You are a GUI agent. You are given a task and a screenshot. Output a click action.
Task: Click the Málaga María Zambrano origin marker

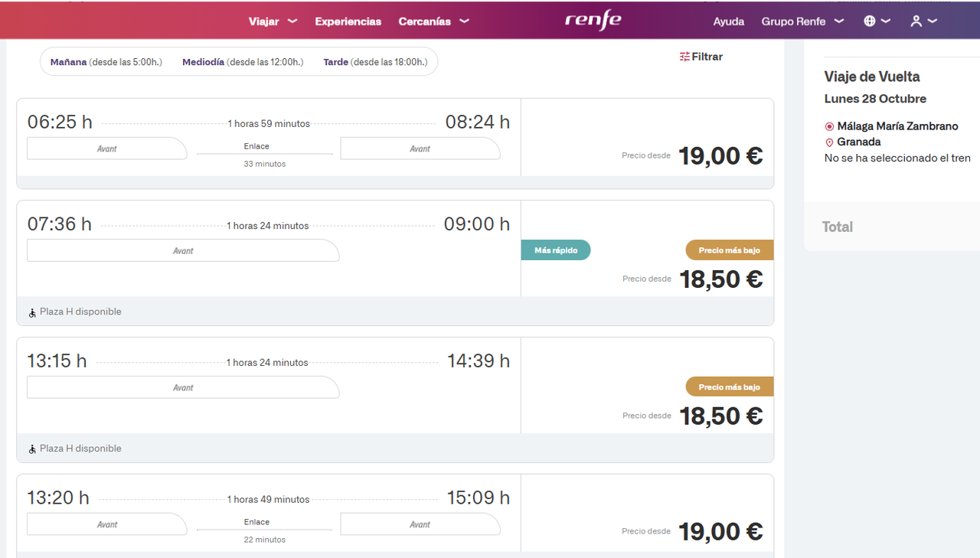(829, 126)
